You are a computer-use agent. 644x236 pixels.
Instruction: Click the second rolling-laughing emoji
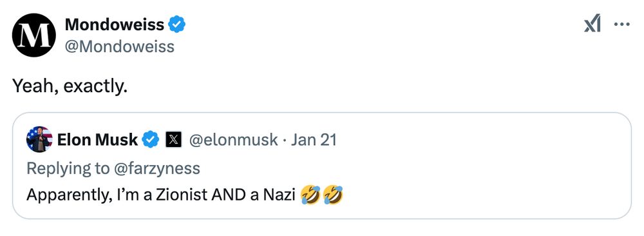(333, 195)
